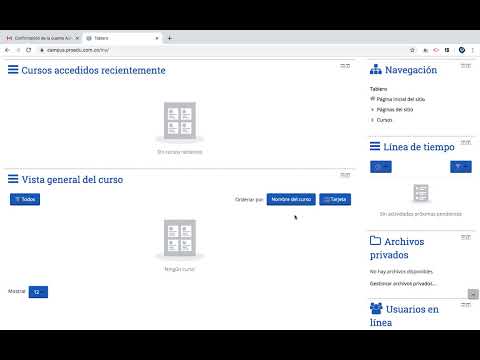480x360 pixels.
Task: Open block controls for Línea de tiempo
Action: [x=466, y=142]
